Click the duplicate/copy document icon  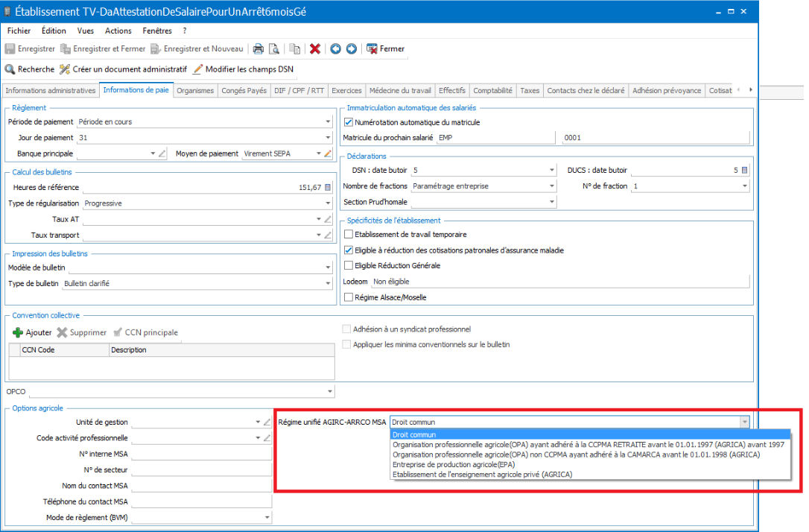294,49
